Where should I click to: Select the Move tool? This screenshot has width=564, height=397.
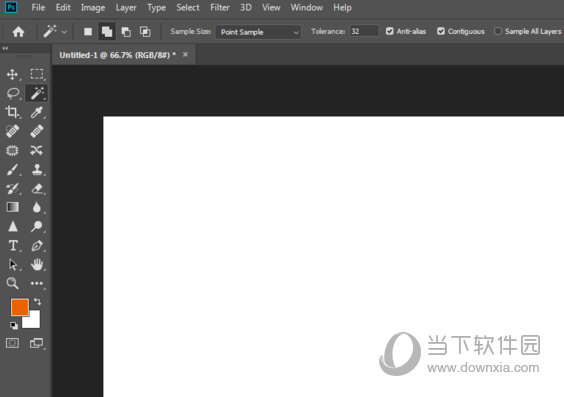12,74
